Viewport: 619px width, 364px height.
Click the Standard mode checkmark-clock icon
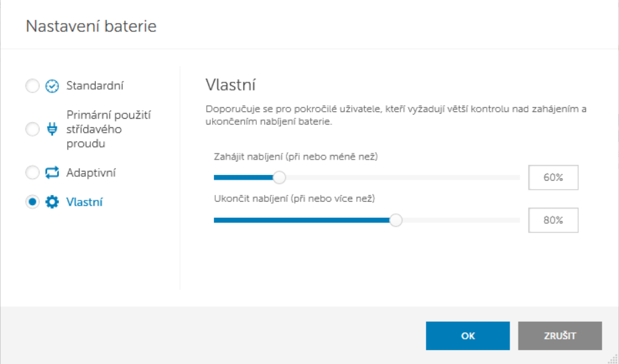coord(52,86)
